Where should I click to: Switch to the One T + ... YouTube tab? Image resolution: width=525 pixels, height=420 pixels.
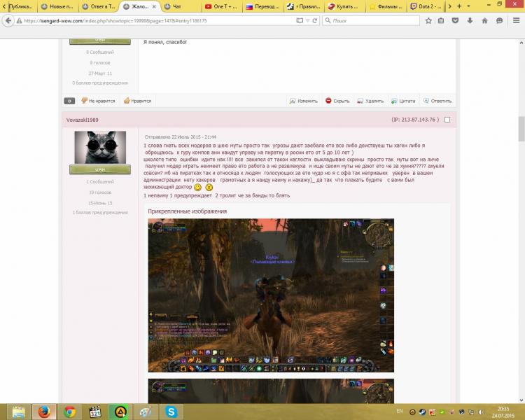coord(222,6)
